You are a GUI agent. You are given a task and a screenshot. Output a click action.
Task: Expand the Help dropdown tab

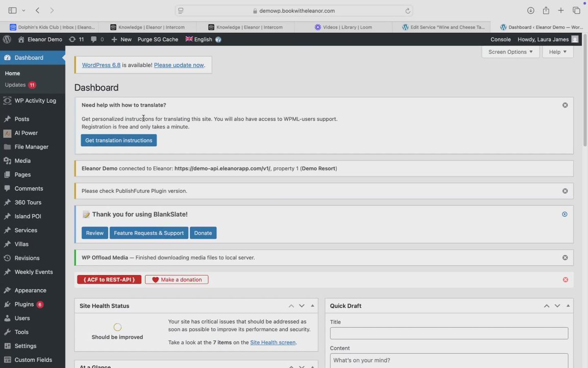[557, 52]
